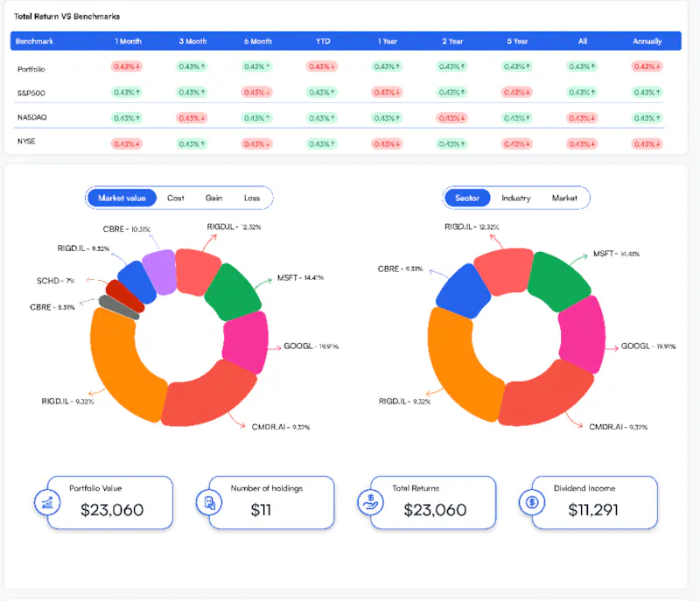Viewport: 700px width, 601px height.
Task: Click NASDAQ's 2 Year return badge
Action: 451,118
